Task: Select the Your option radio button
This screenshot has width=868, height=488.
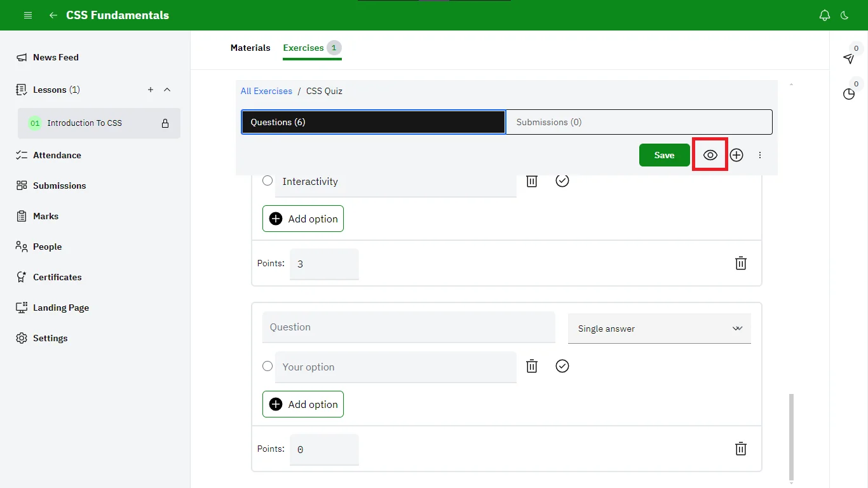Action: (x=268, y=367)
